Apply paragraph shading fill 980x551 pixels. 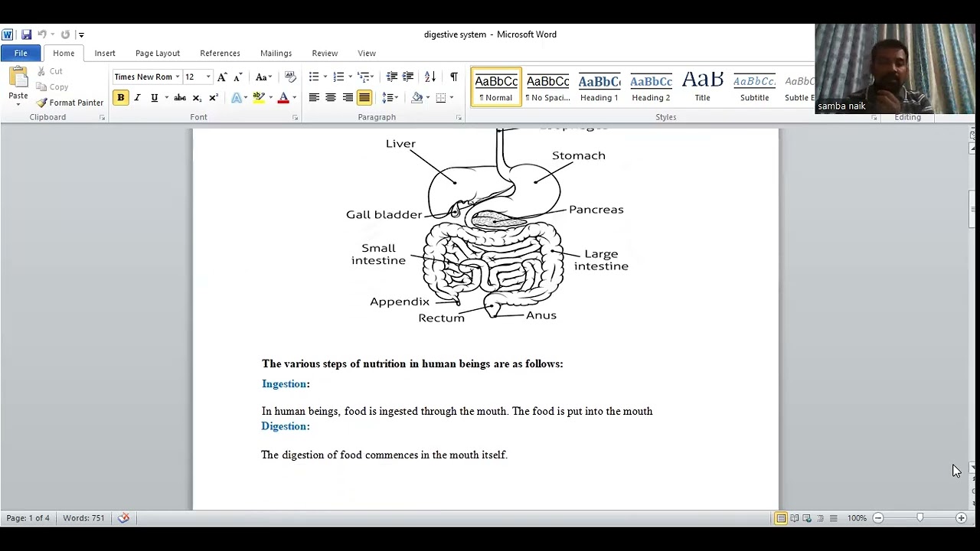417,97
